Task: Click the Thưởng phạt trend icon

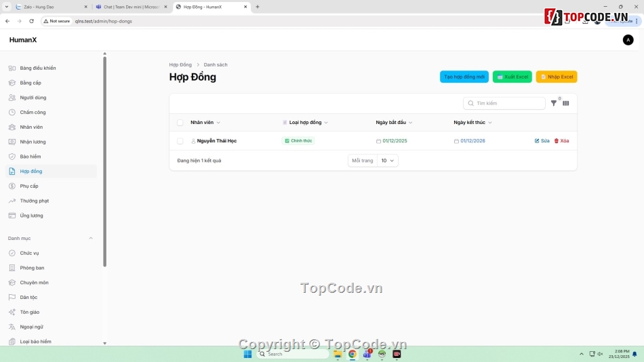Action: 12,201
